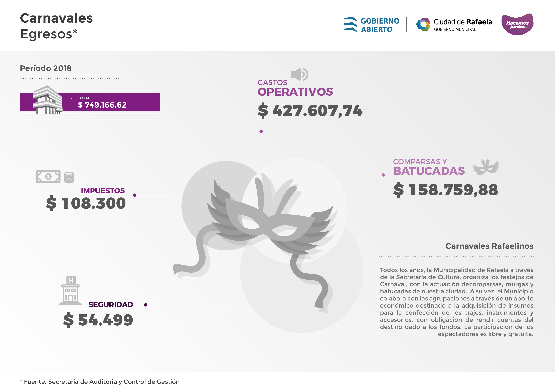Image resolution: width=555 pixels, height=392 pixels.
Task: Click the purple Hacemos juntos badge
Action: [x=517, y=24]
